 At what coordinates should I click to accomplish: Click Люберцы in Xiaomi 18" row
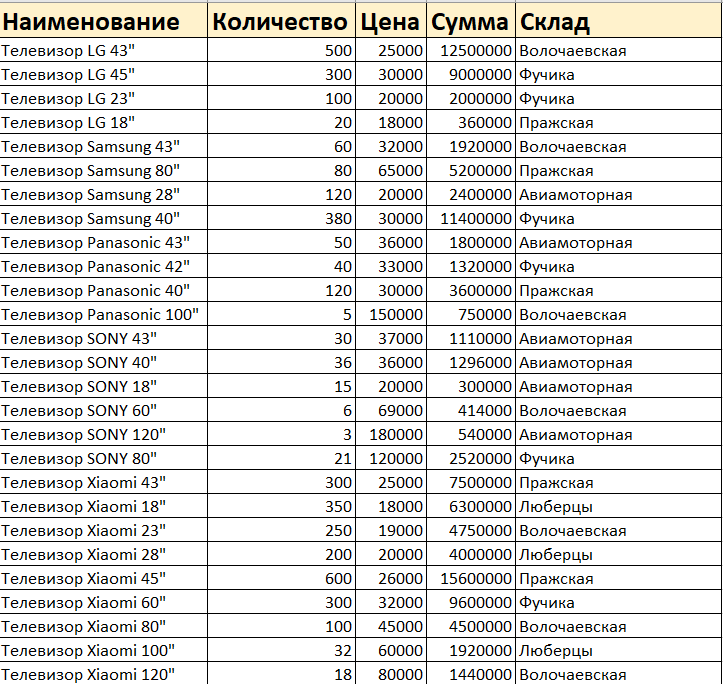click(x=619, y=506)
